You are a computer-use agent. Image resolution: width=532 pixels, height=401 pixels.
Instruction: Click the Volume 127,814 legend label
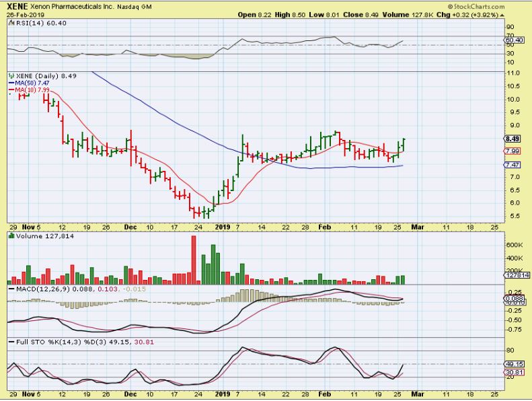point(45,236)
